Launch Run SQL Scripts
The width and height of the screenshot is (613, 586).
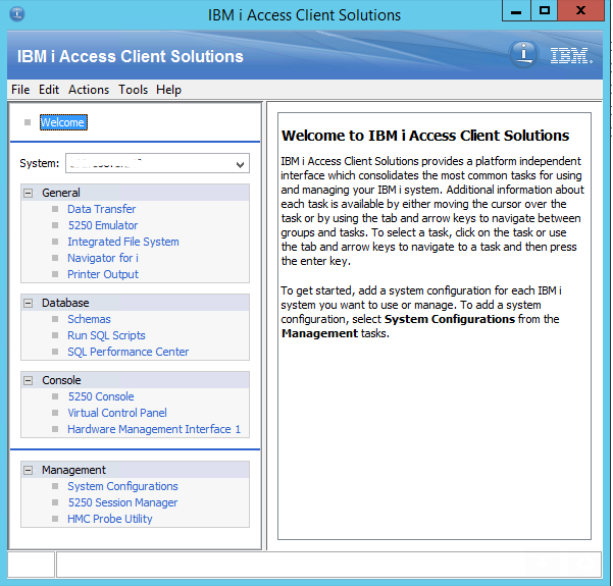(x=106, y=335)
